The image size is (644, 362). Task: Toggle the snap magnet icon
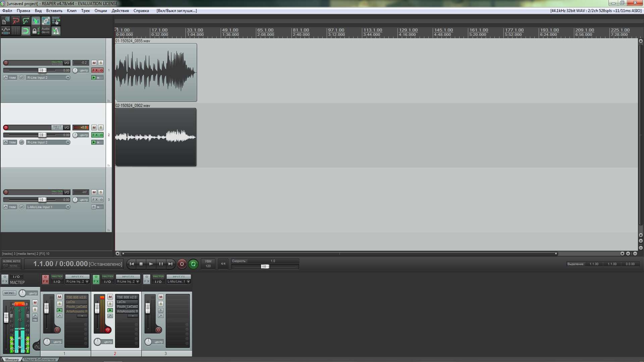[25, 31]
